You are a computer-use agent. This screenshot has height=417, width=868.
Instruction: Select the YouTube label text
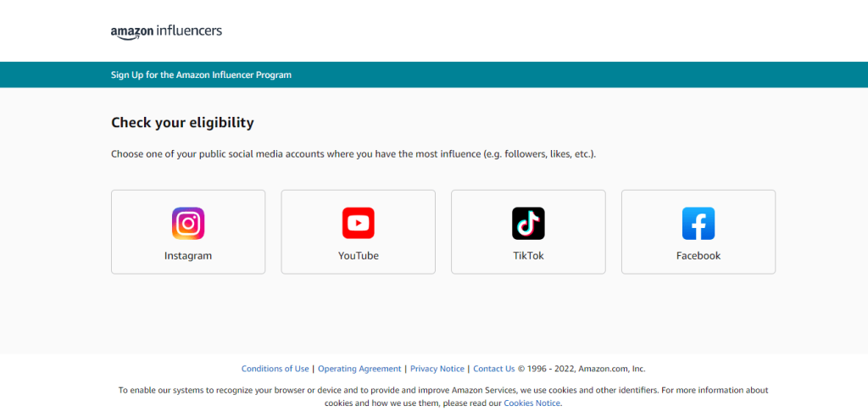(359, 256)
